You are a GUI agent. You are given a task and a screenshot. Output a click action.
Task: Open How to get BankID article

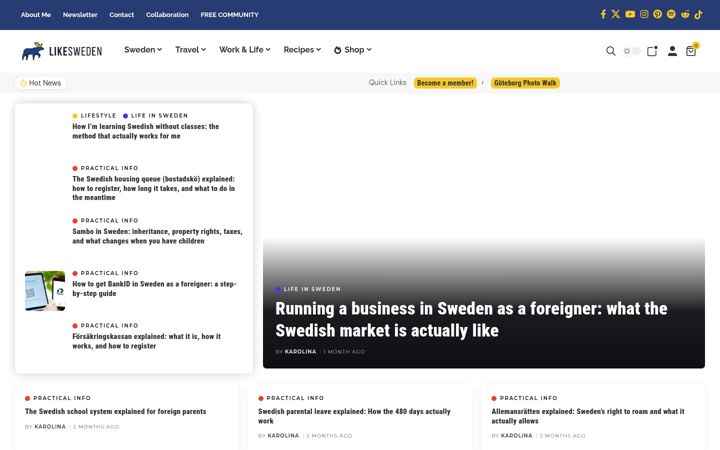click(154, 289)
